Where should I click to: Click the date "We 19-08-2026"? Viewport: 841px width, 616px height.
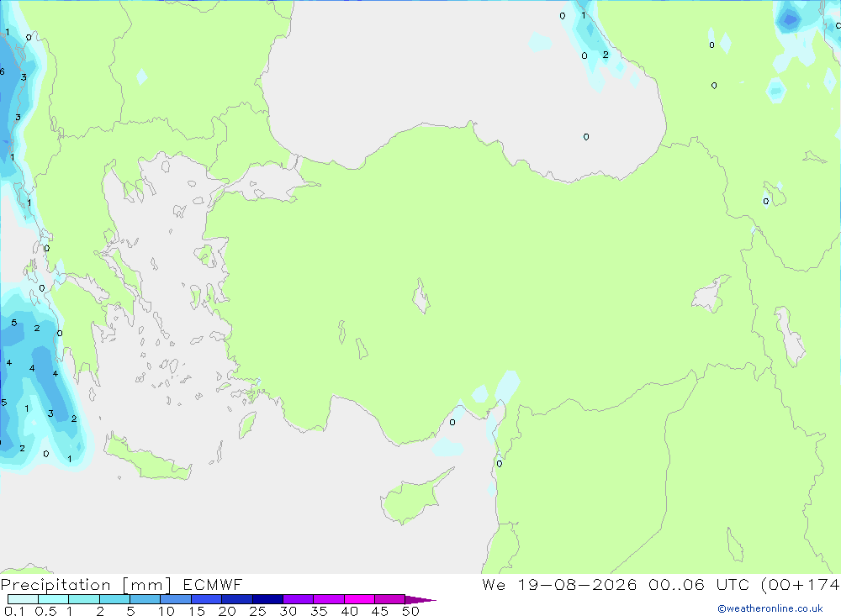(559, 584)
